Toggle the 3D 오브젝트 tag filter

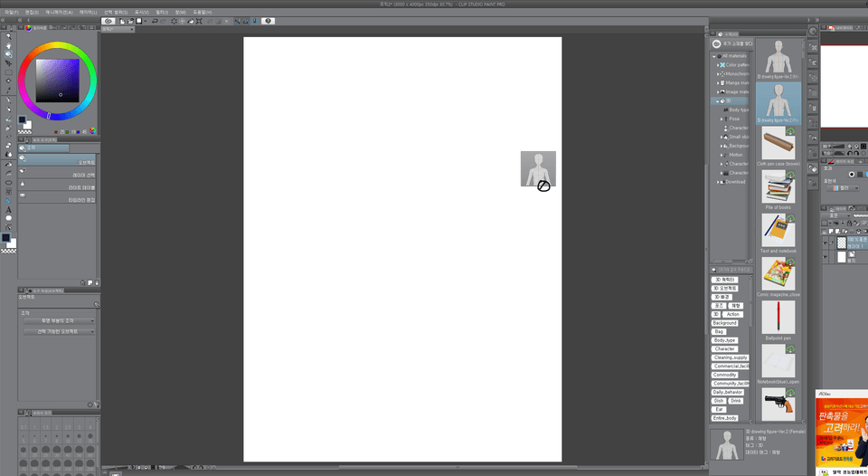coord(724,288)
